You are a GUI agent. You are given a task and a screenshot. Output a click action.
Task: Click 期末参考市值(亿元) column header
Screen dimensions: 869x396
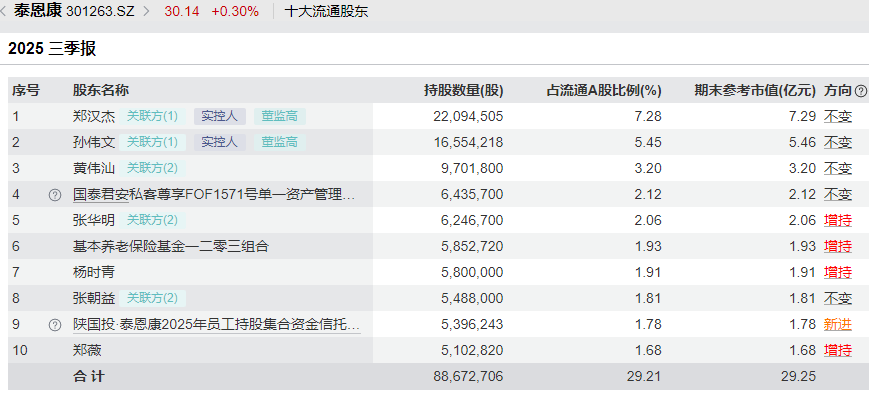point(755,90)
